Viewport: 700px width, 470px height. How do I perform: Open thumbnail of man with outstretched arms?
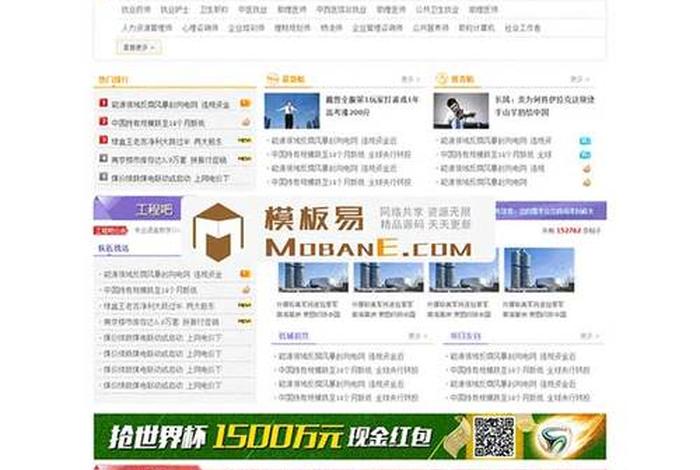tap(292, 111)
